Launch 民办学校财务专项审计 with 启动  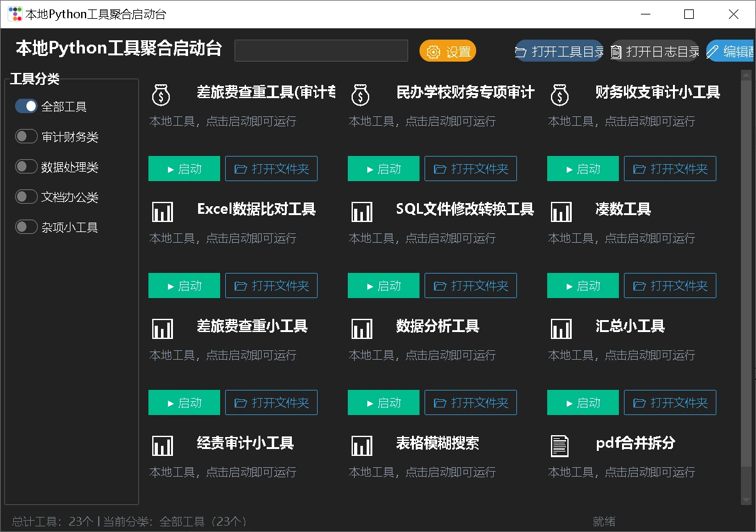coord(384,169)
